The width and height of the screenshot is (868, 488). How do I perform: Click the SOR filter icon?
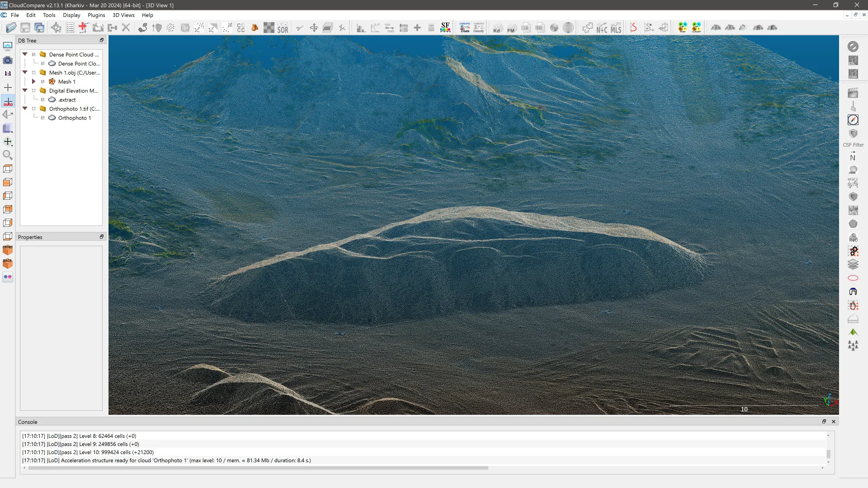pyautogui.click(x=283, y=28)
